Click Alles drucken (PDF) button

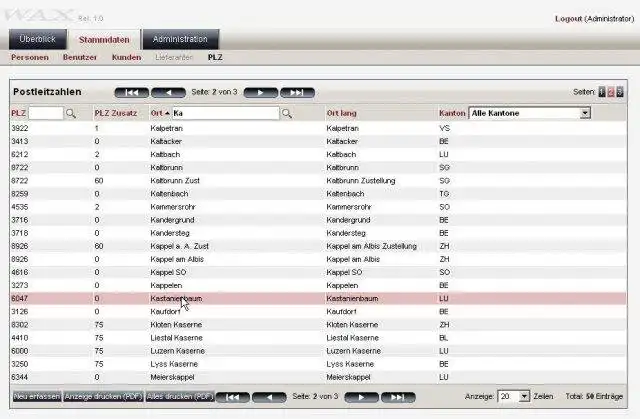click(180, 397)
